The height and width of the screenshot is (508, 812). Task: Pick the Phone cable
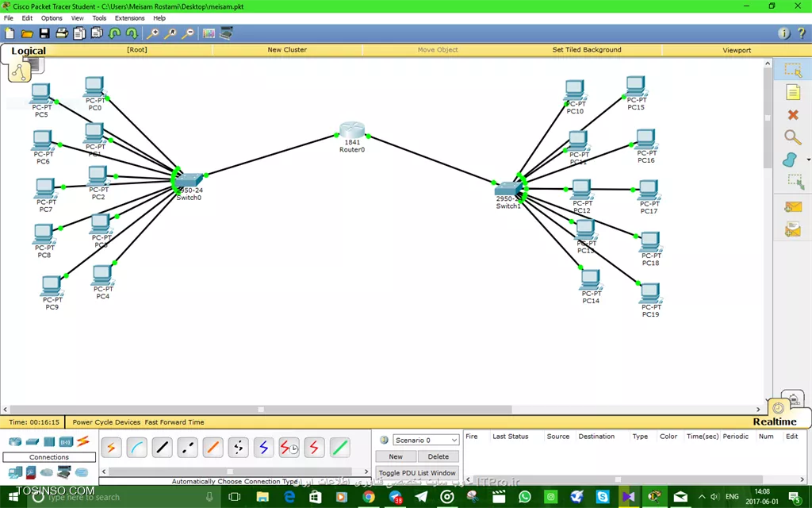click(x=238, y=448)
